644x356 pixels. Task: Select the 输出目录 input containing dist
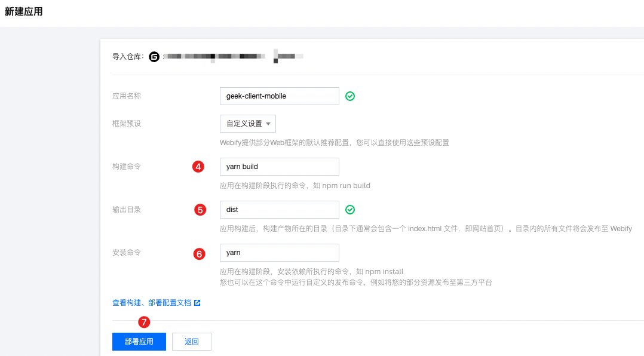pos(279,210)
